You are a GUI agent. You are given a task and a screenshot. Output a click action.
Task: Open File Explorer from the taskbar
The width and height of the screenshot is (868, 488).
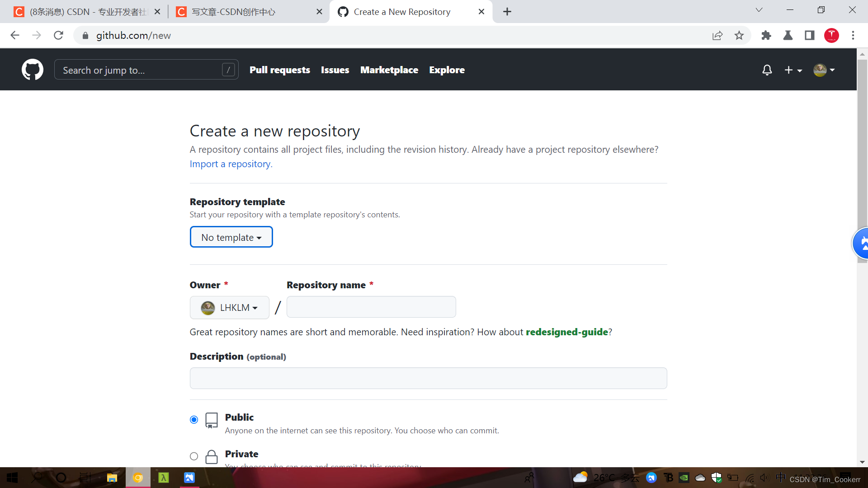tap(112, 478)
